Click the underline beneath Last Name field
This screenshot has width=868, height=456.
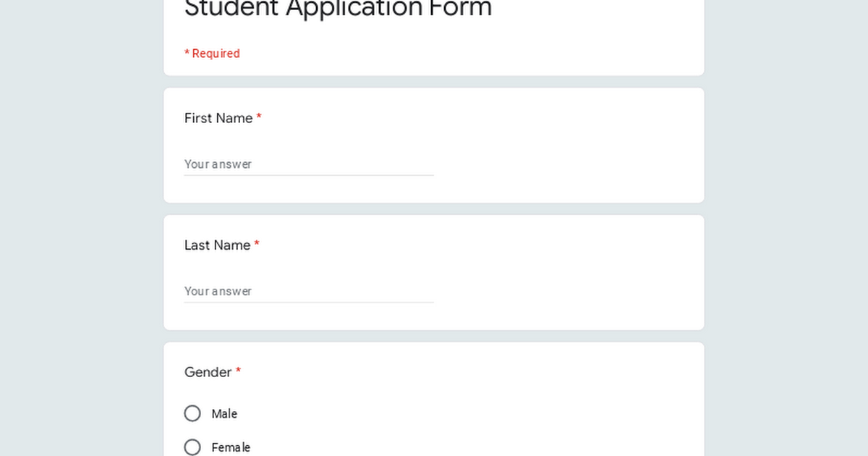[308, 303]
